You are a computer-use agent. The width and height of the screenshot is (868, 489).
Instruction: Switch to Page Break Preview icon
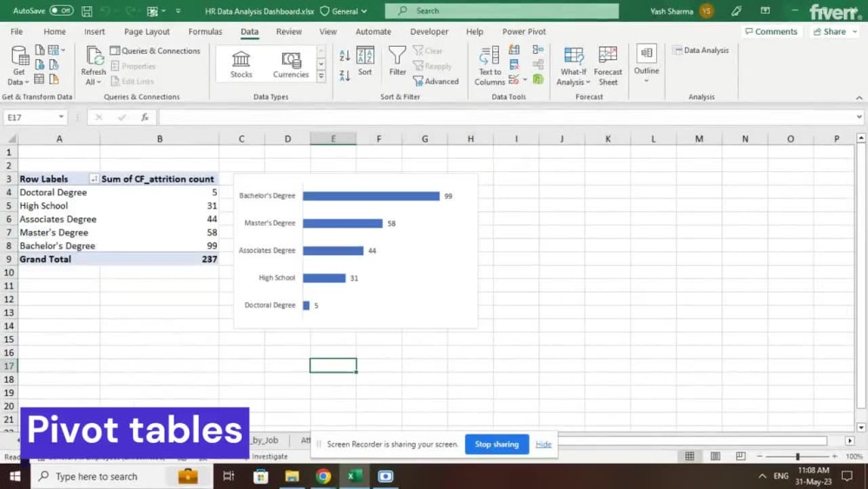(x=740, y=456)
